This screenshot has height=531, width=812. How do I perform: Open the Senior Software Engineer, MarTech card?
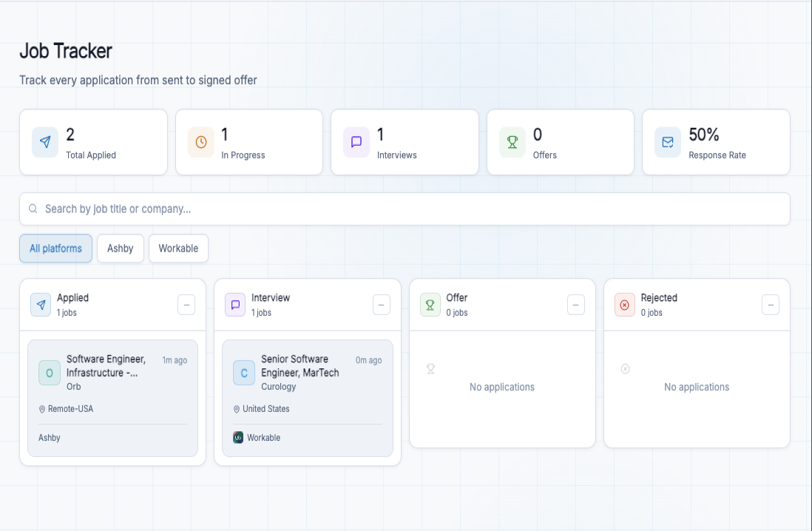[307, 398]
